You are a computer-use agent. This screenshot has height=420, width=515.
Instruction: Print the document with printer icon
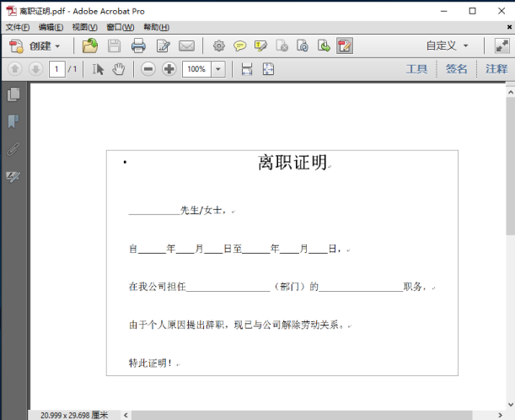pyautogui.click(x=138, y=46)
